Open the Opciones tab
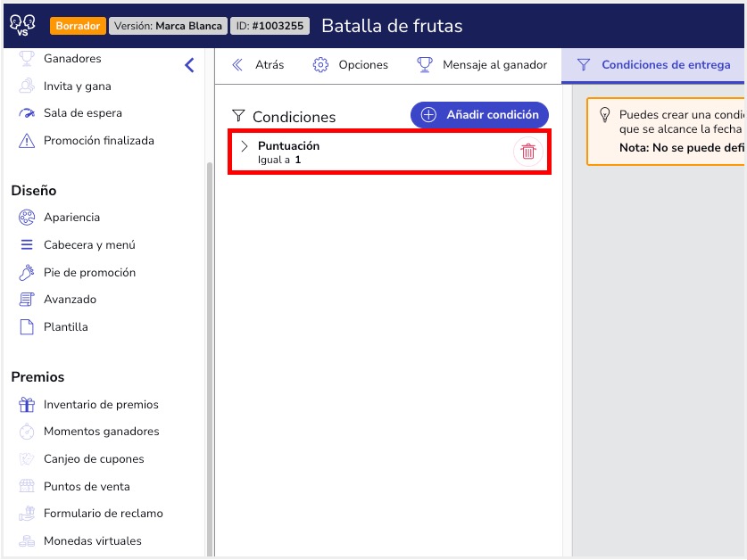747x560 pixels. point(351,65)
